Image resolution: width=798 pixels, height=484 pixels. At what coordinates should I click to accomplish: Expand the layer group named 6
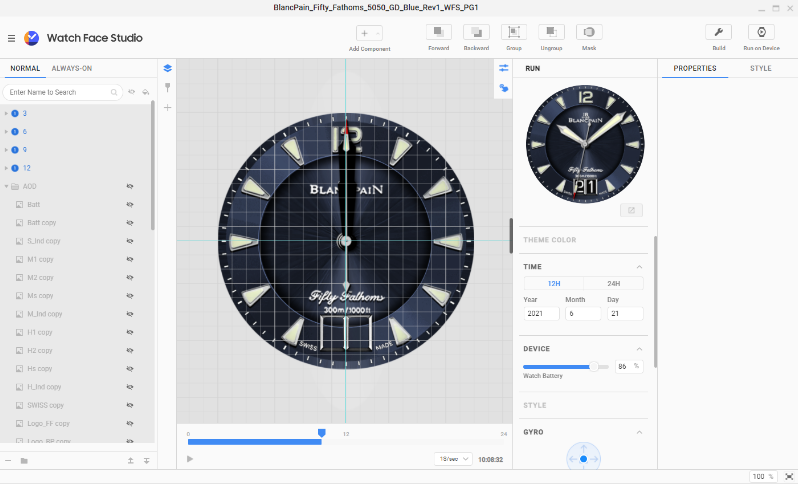pyautogui.click(x=6, y=132)
